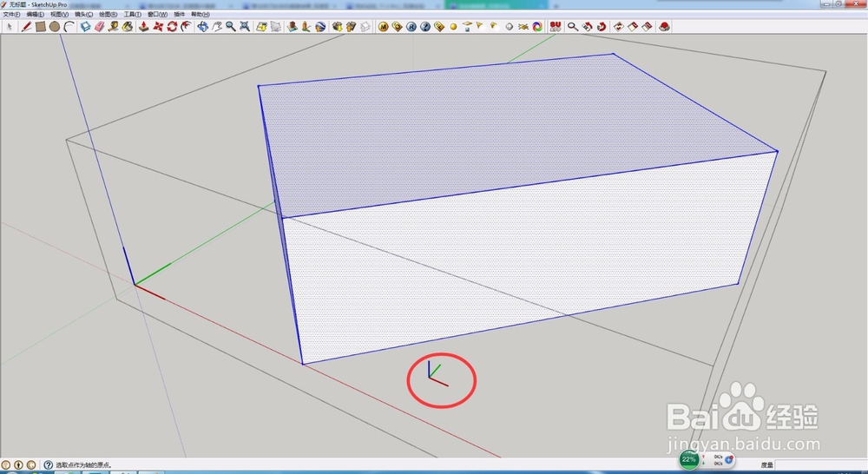The height and width of the screenshot is (474, 868).
Task: Activate the Move tool
Action: pos(158,27)
